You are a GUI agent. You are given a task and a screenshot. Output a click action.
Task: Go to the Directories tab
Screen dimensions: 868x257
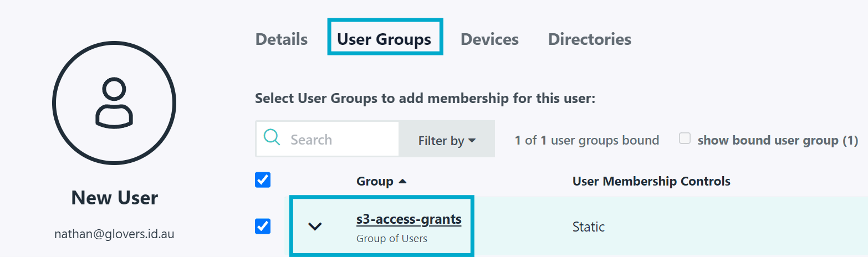pyautogui.click(x=589, y=39)
